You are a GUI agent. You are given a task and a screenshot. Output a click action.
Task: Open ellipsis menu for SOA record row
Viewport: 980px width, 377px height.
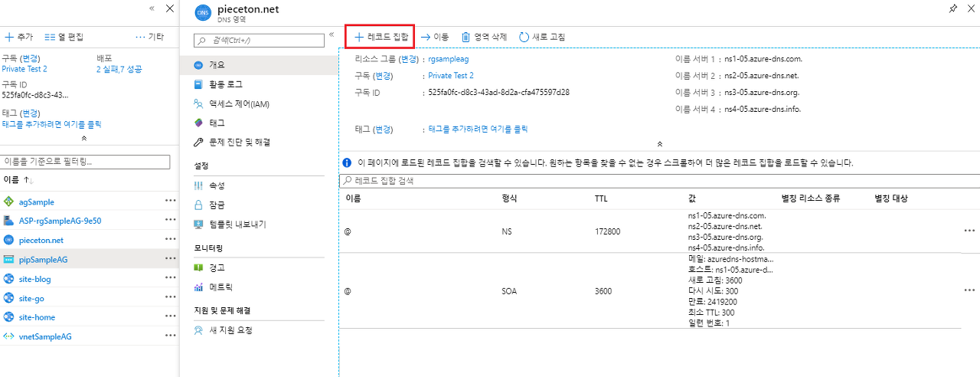pos(969,291)
